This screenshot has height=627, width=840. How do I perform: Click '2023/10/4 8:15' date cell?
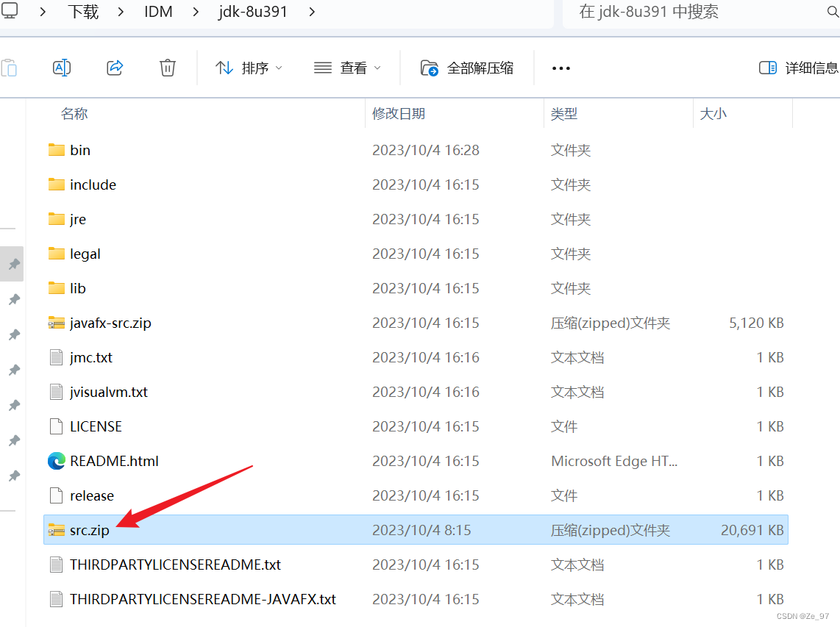click(x=421, y=530)
